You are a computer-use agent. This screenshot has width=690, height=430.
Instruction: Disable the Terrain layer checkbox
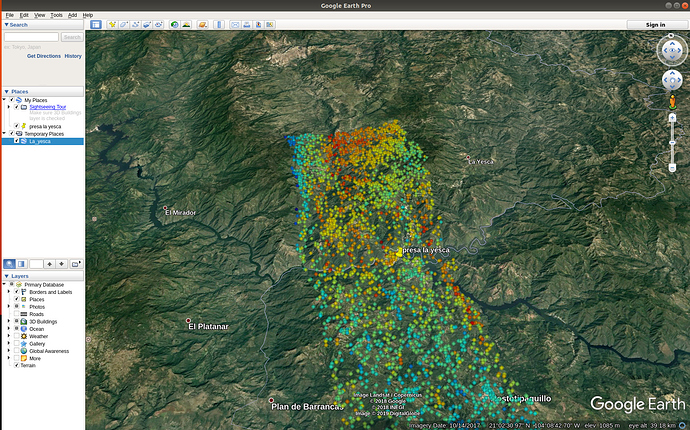pyautogui.click(x=17, y=365)
